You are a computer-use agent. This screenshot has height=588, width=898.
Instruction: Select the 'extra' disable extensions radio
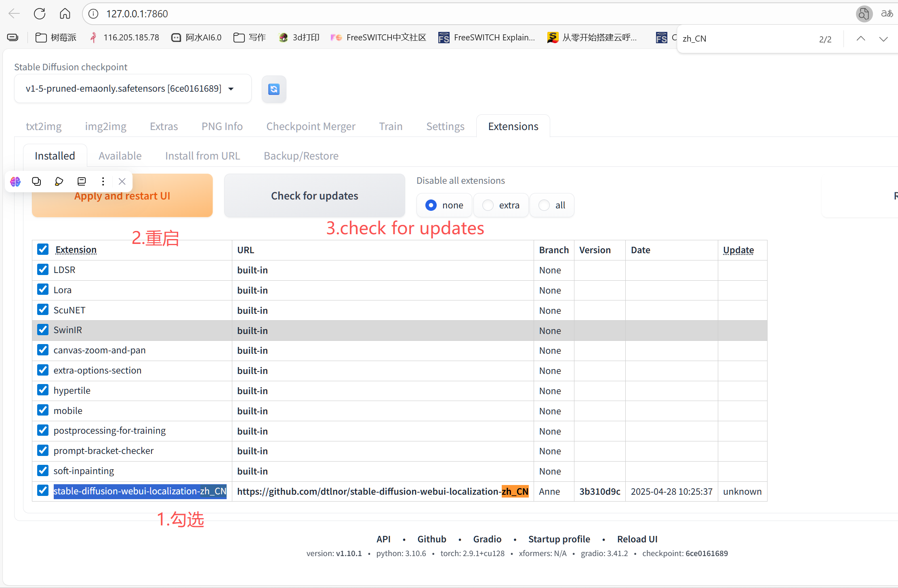click(488, 206)
